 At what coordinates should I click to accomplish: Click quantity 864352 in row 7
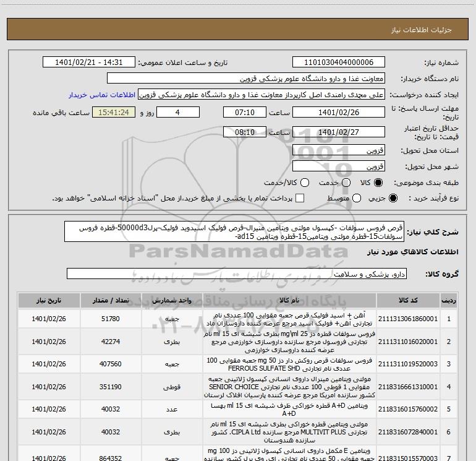tap(111, 457)
